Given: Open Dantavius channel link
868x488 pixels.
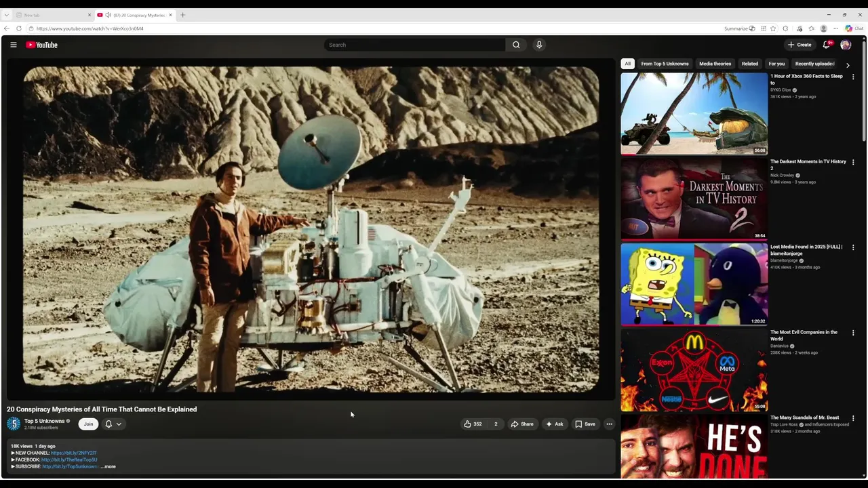Looking at the screenshot, I should (x=779, y=346).
